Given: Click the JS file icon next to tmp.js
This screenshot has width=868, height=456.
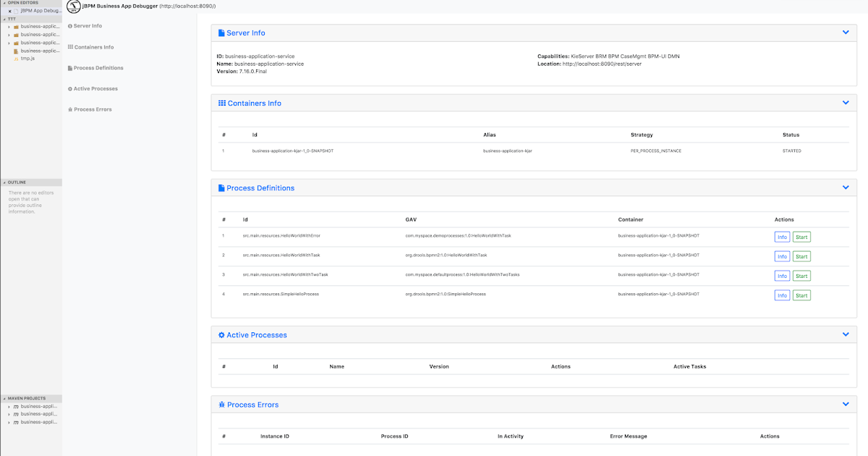Looking at the screenshot, I should coord(16,59).
